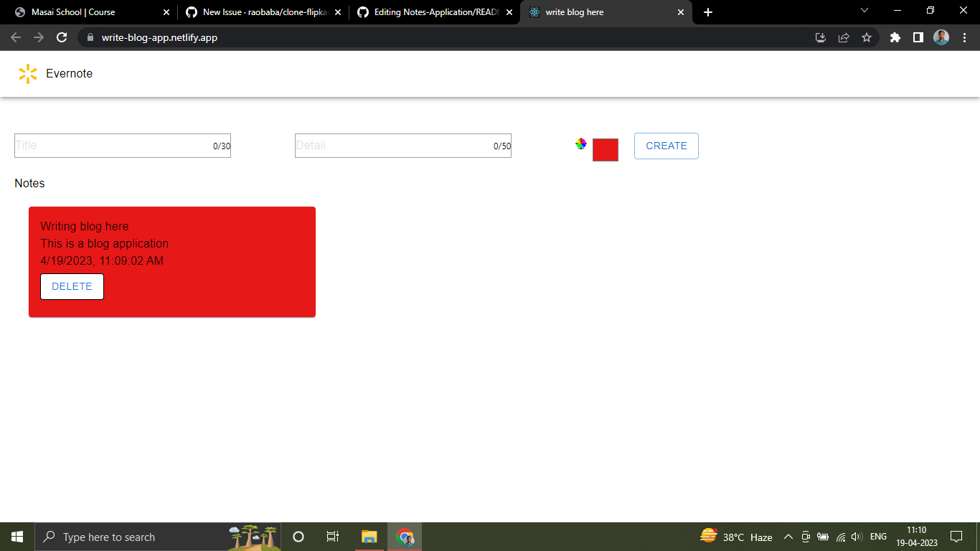The width and height of the screenshot is (980, 551).
Task: Click the battery tray icon
Action: point(823,537)
